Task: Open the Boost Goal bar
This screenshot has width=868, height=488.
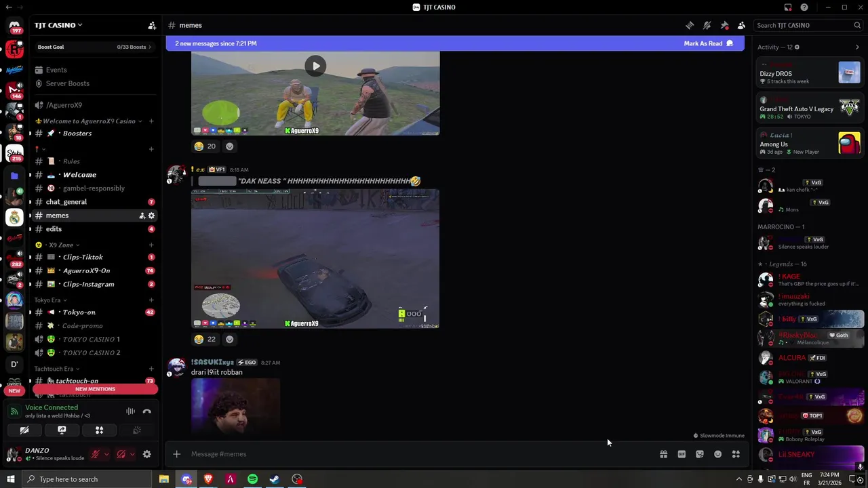Action: coord(94,47)
